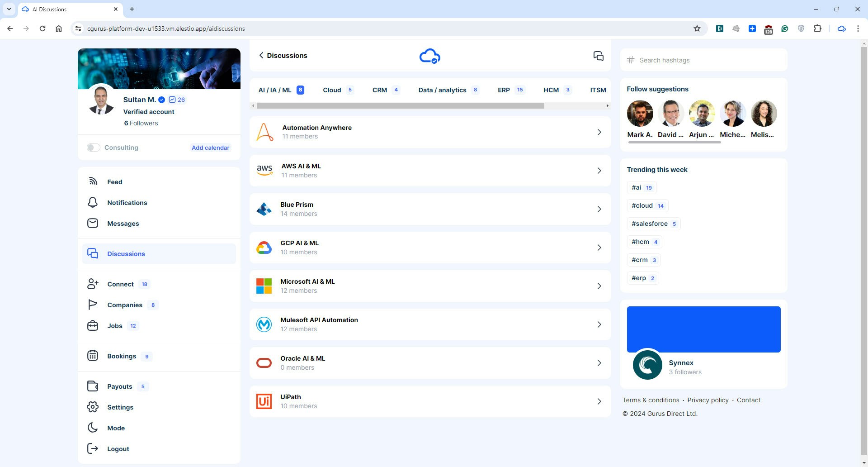Click the Mode moon icon

(x=93, y=428)
